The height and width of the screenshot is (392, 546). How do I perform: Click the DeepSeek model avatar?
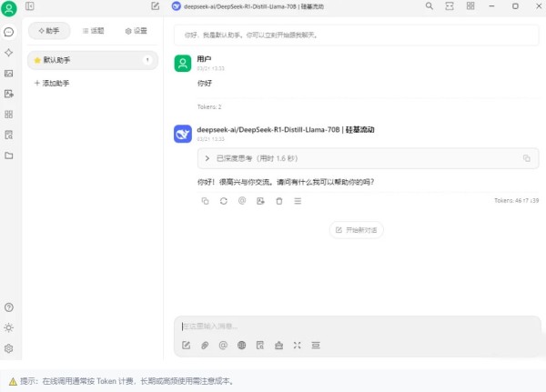tap(183, 134)
